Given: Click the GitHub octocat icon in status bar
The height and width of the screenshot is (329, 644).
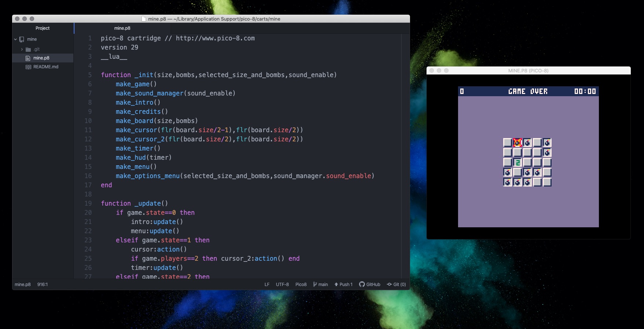Looking at the screenshot, I should click(x=362, y=284).
